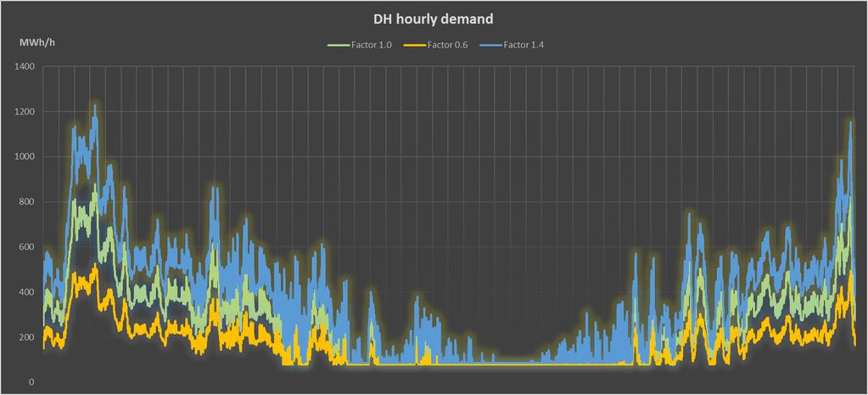
Task: Click the "Factor 1.0" legend entry
Action: coord(359,45)
